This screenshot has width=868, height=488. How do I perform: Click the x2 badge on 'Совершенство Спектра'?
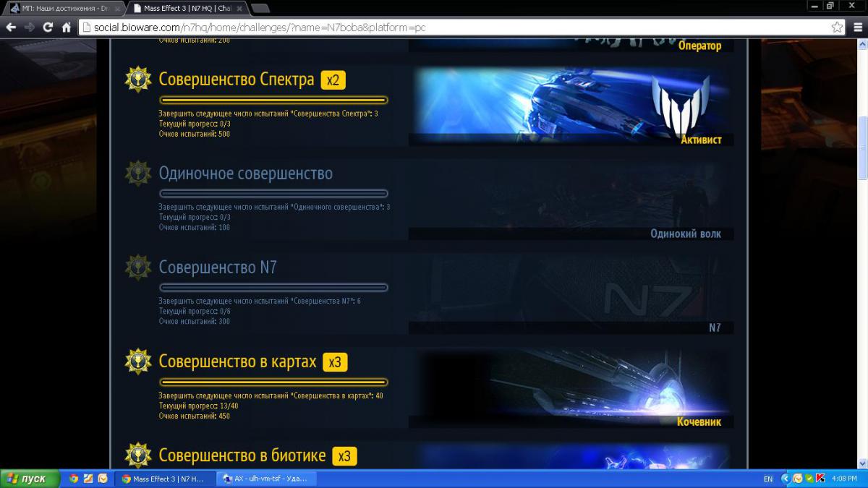point(333,80)
